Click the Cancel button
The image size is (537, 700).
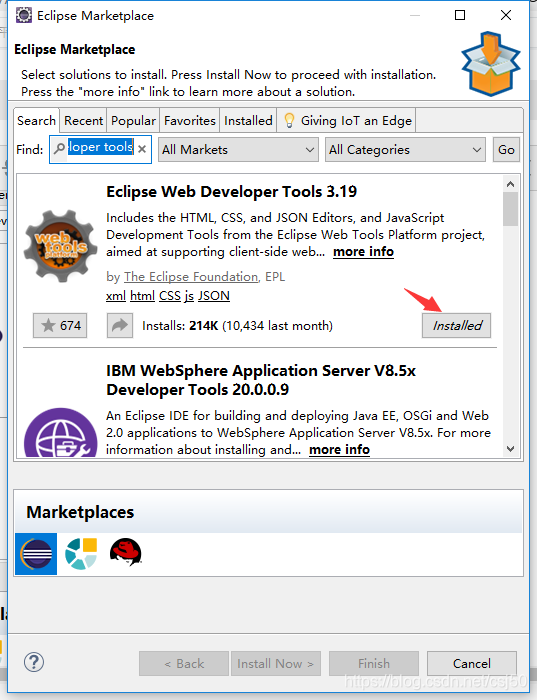tap(472, 663)
